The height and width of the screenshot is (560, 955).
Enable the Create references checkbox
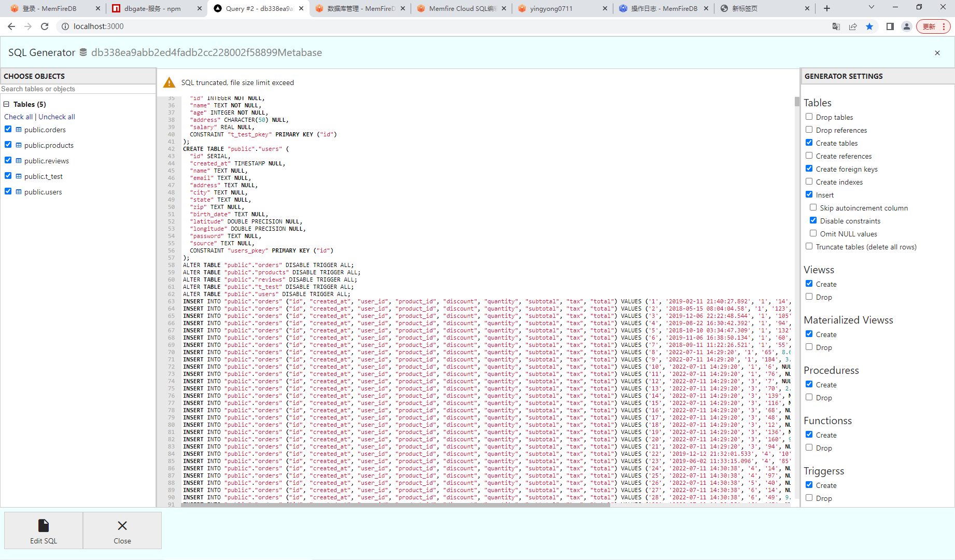point(809,156)
